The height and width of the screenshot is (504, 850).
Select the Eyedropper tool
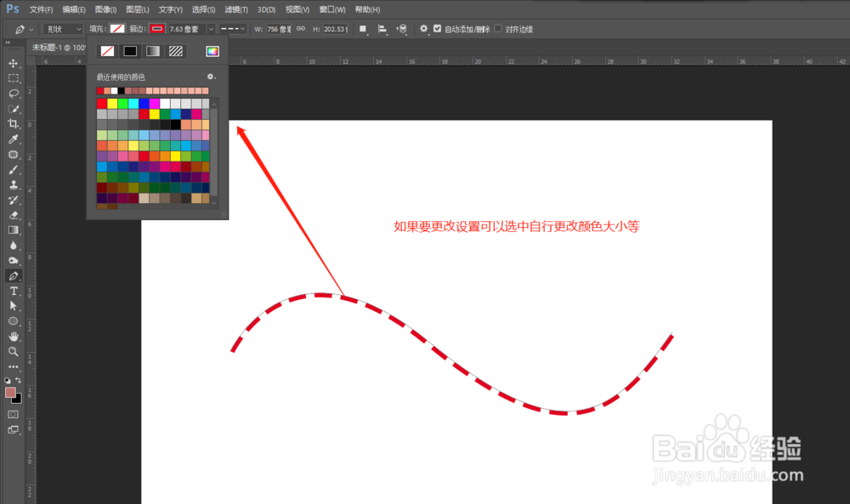coord(14,139)
